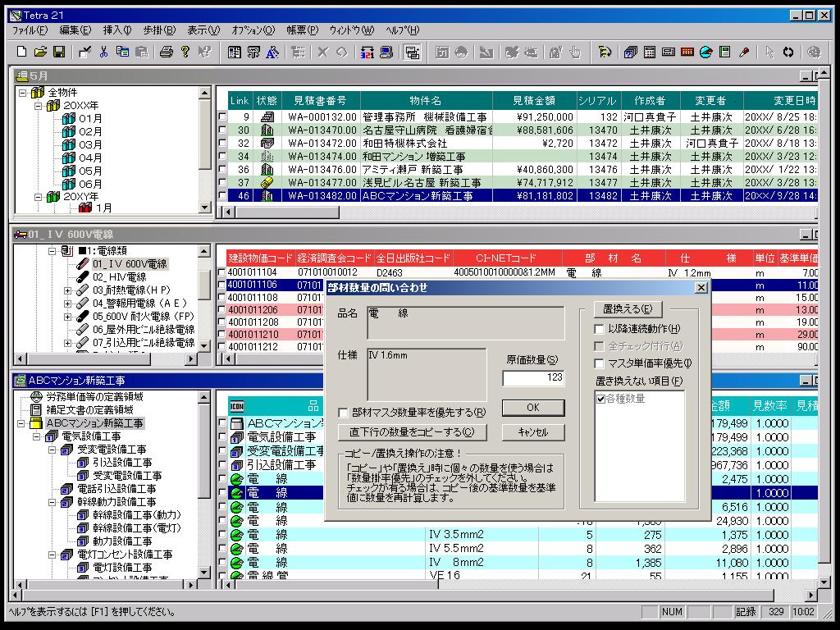Click the Cut scissors toolbar icon
The height and width of the screenshot is (630, 840).
(x=103, y=52)
